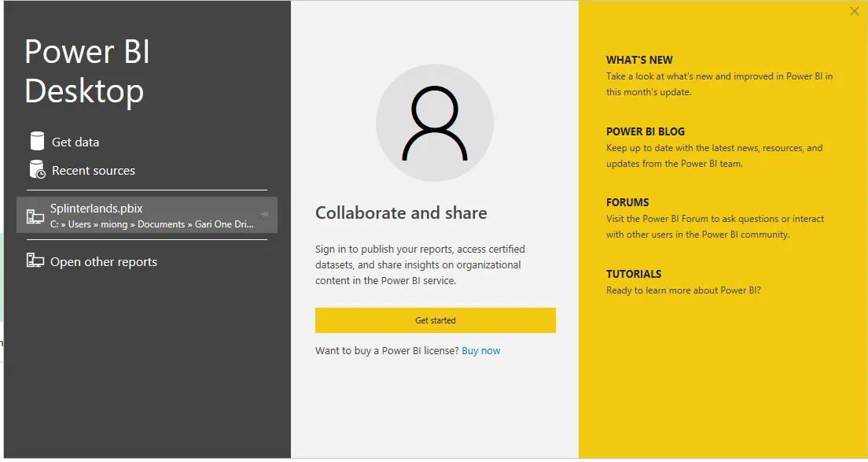Viewport: 868px width, 462px height.
Task: Visit the FORUMS link
Action: [627, 202]
